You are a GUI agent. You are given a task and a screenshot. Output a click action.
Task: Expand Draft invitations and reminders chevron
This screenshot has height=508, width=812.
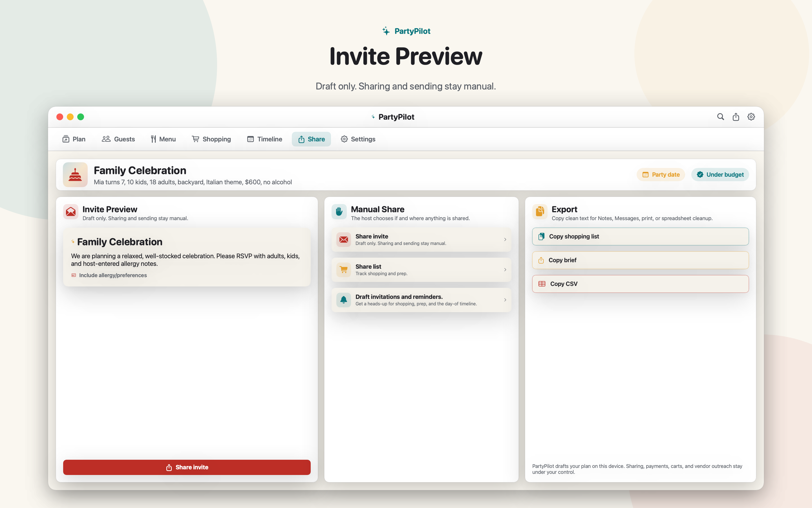(505, 300)
